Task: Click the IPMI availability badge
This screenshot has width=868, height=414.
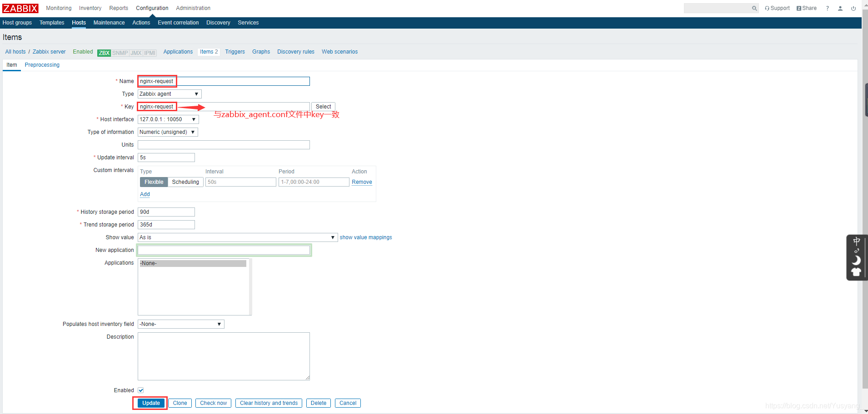Action: [150, 53]
